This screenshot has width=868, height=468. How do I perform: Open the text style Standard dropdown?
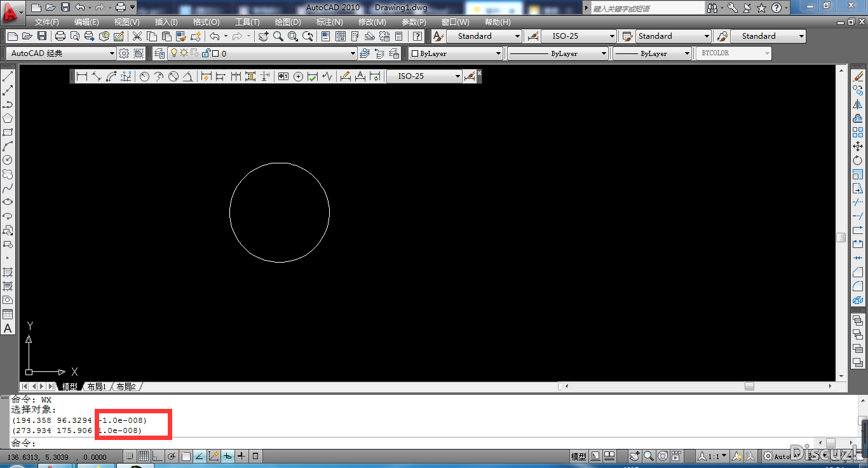484,36
